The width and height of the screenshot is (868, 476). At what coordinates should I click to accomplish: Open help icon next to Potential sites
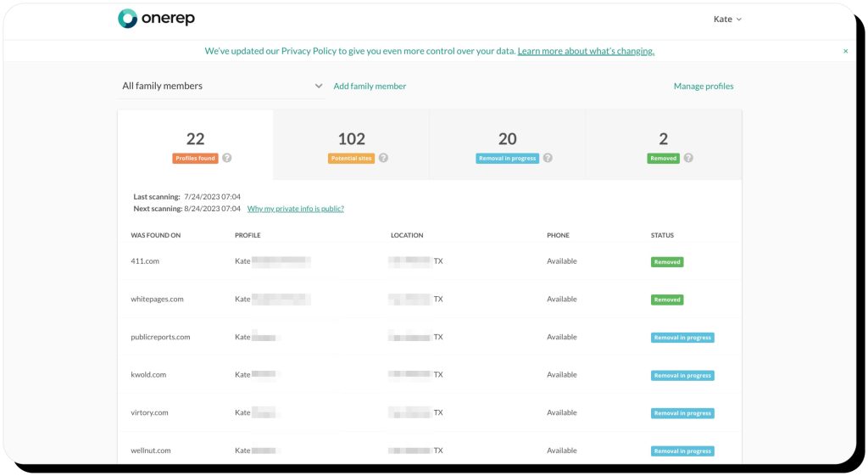point(383,158)
